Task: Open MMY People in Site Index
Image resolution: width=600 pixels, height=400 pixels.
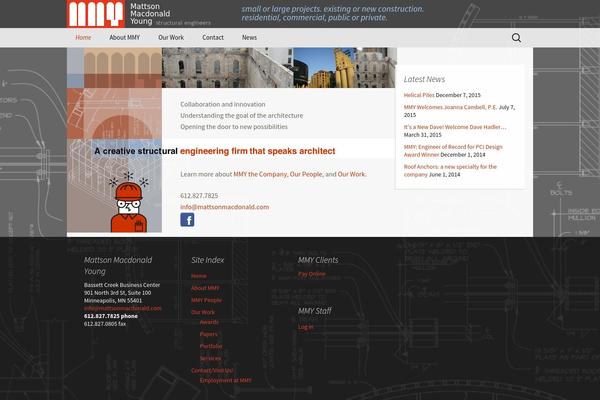Action: [x=206, y=300]
